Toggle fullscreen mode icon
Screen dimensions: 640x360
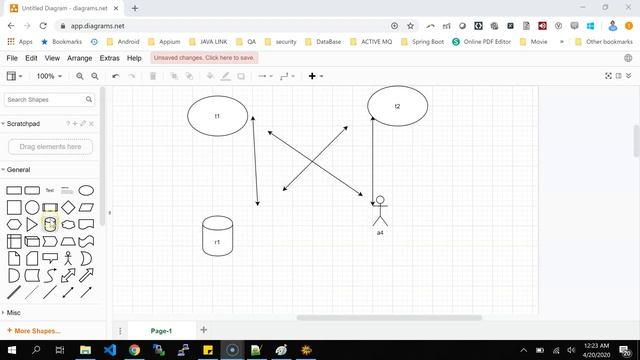[x=608, y=76]
